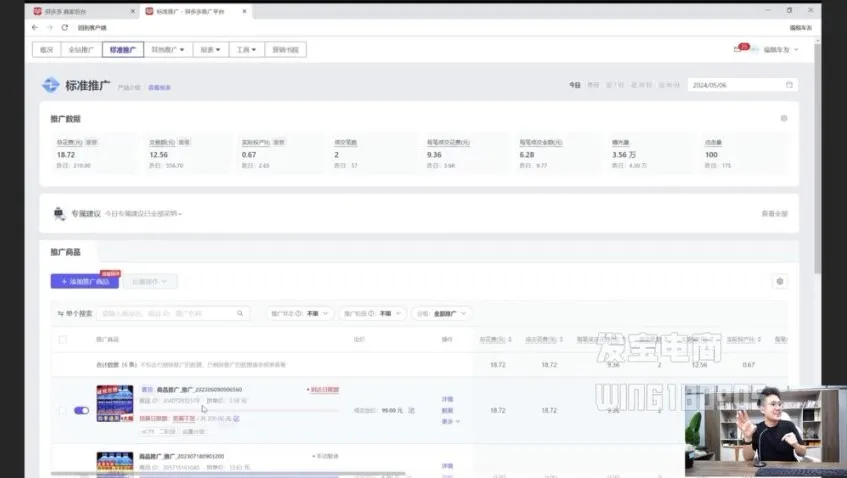
Task: Click the browser reload icon
Action: [64, 27]
